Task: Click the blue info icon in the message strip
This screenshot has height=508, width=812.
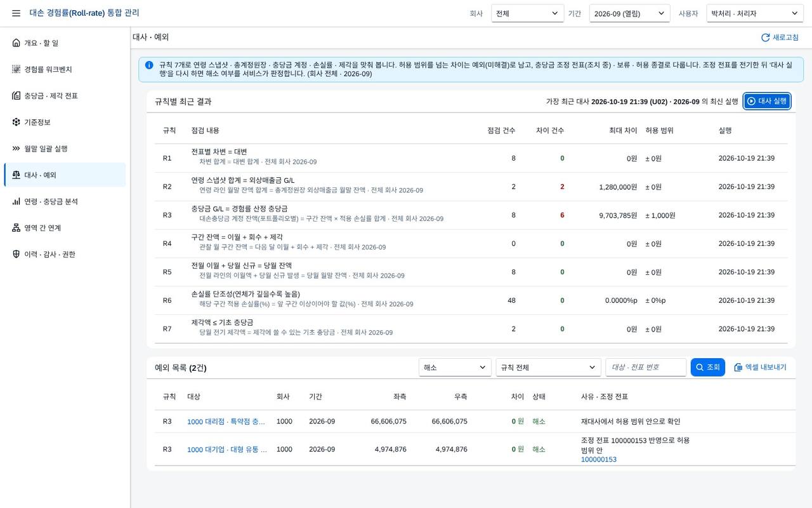Action: pyautogui.click(x=149, y=65)
